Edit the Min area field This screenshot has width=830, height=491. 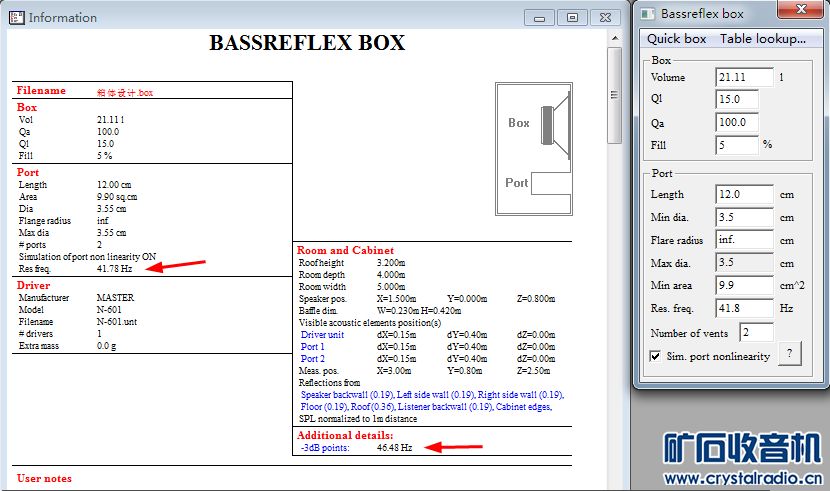(x=744, y=285)
